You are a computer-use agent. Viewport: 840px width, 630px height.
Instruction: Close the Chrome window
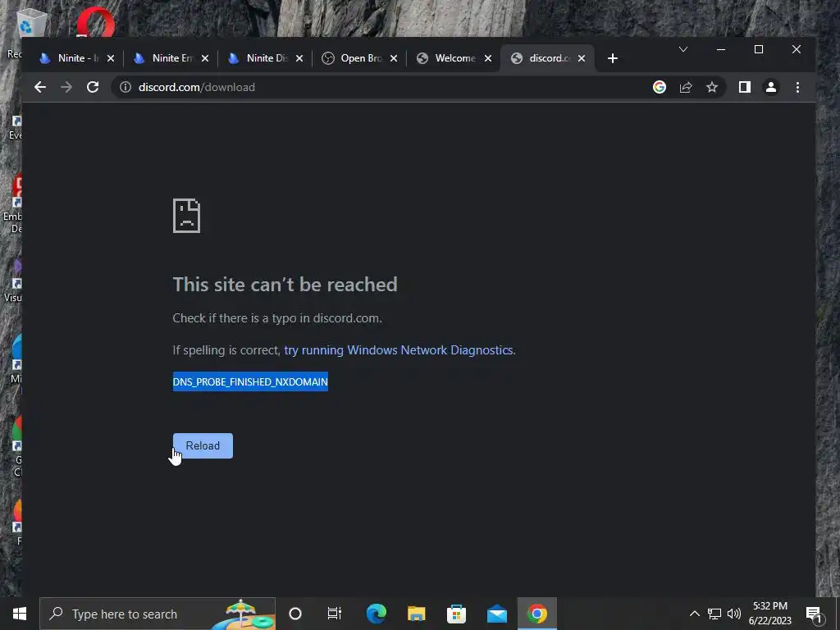pos(797,49)
